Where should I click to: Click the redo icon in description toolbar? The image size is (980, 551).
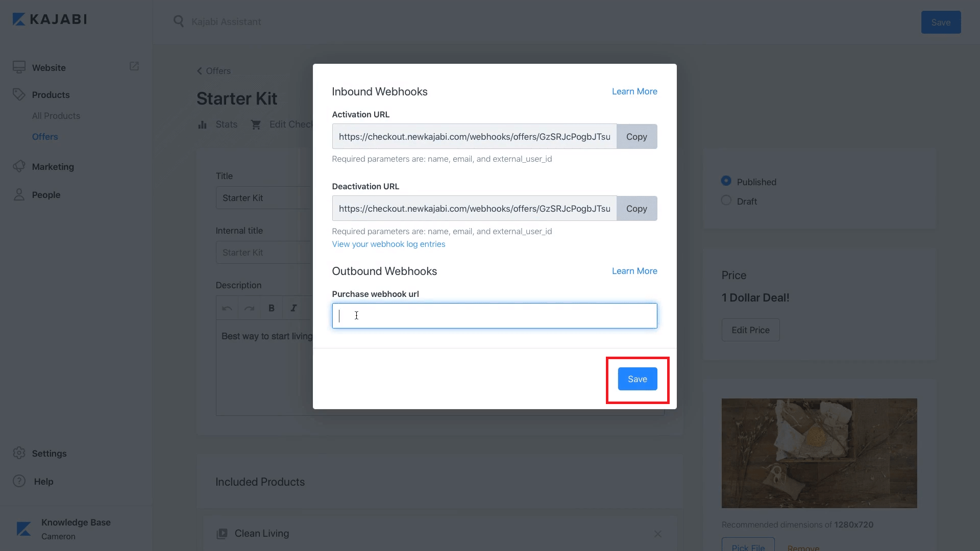click(249, 308)
